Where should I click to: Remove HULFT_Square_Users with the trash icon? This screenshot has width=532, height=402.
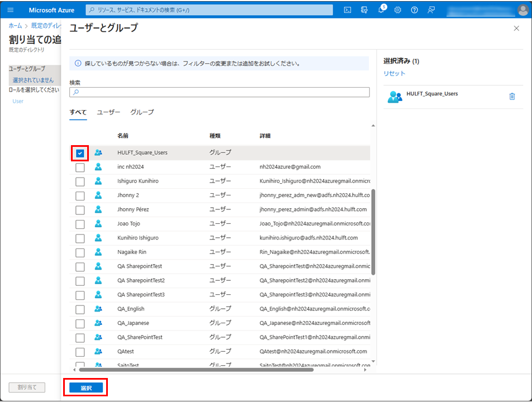coord(512,97)
